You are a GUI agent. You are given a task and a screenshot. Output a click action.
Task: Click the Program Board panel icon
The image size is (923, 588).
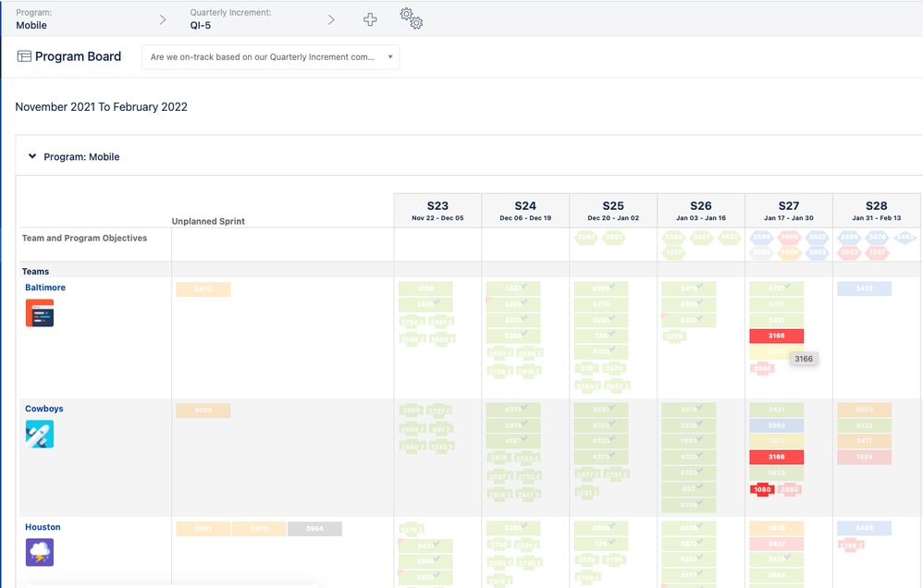click(22, 56)
